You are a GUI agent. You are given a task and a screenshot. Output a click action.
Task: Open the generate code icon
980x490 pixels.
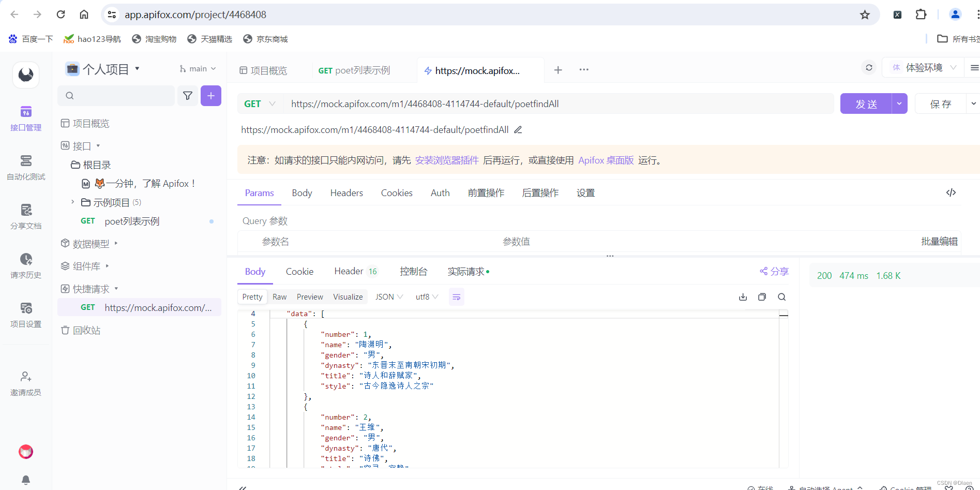tap(951, 192)
